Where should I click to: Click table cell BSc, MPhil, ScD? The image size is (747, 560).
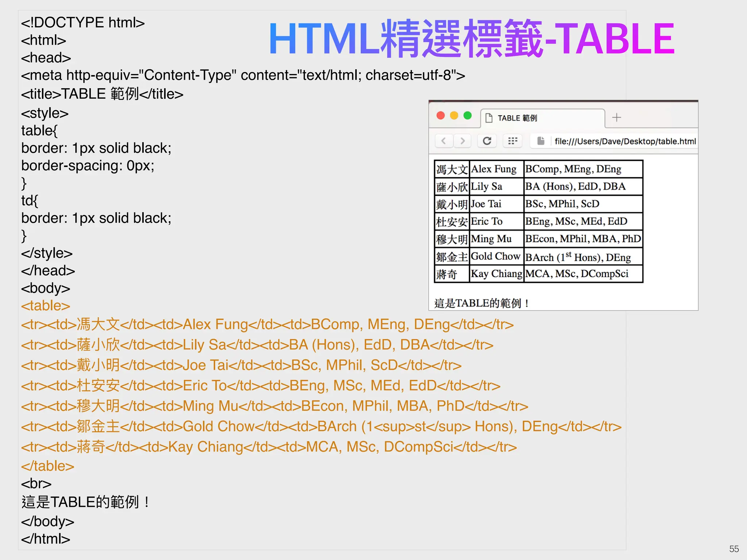[583, 204]
